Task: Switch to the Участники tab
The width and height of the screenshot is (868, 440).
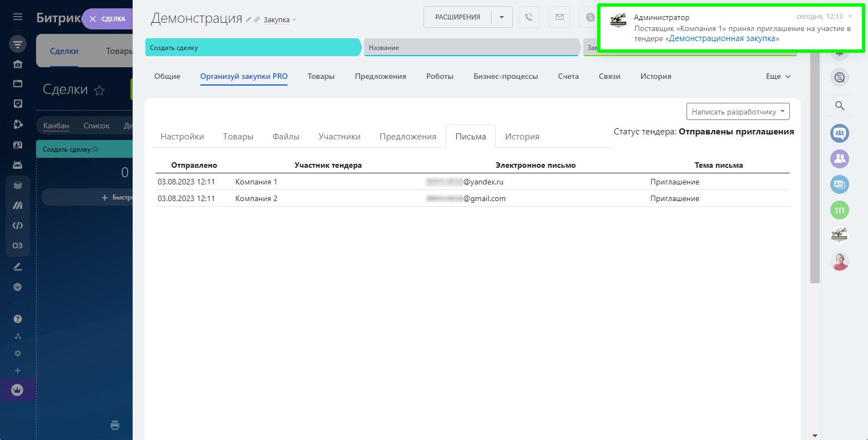Action: 339,137
